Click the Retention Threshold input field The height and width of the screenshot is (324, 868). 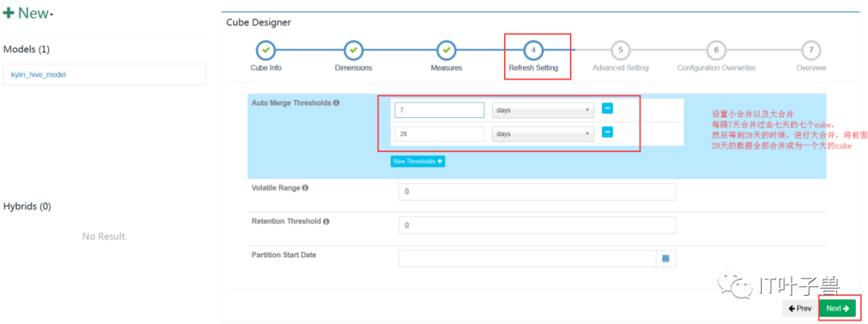click(537, 225)
